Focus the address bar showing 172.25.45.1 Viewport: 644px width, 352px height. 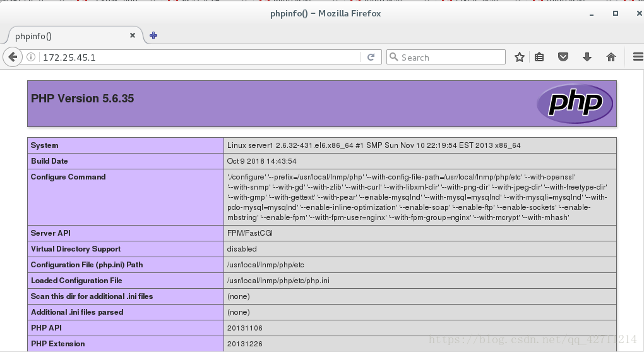point(199,57)
